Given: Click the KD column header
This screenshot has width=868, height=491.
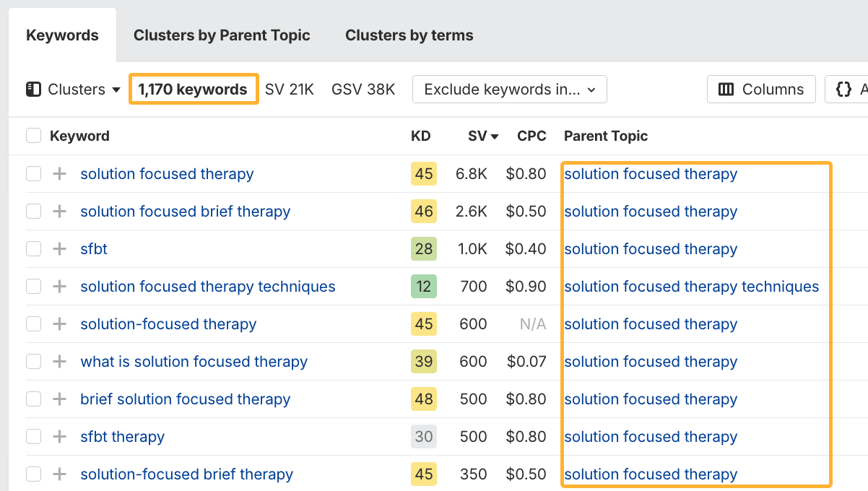Looking at the screenshot, I should point(421,136).
